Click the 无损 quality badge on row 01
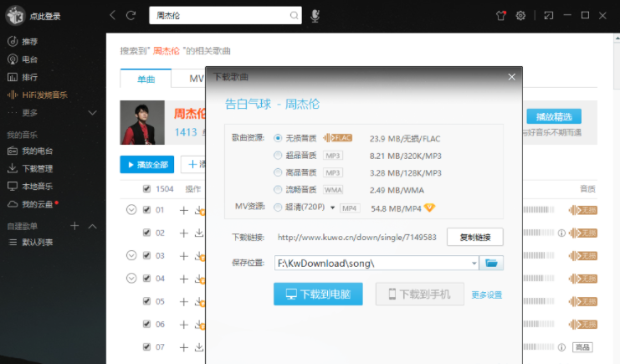Viewport: 620px width, 364px height. click(x=583, y=210)
